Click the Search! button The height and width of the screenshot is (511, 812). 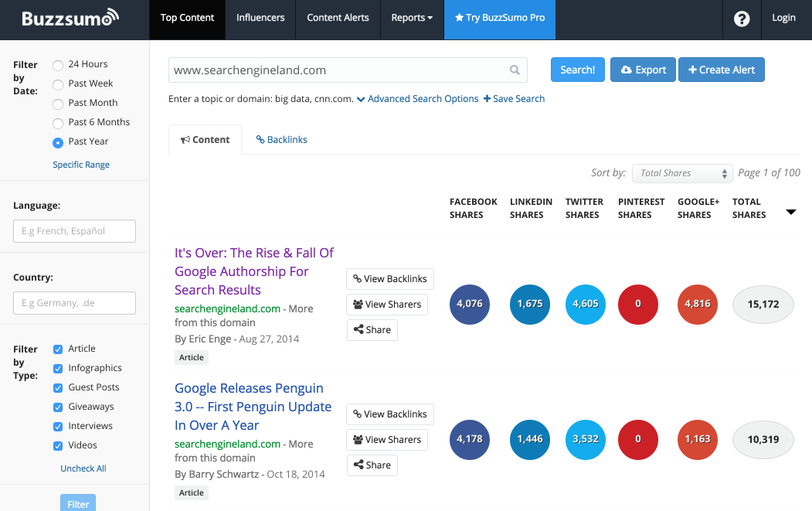click(x=578, y=70)
